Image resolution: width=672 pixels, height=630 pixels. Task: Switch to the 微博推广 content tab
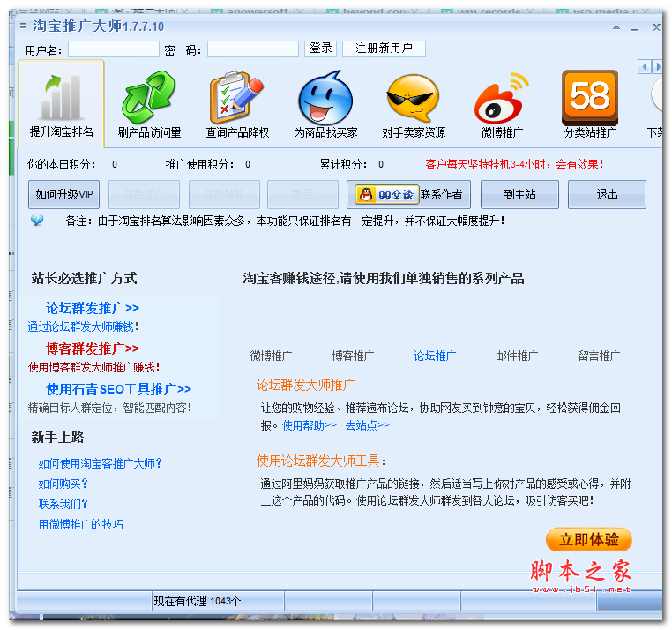click(272, 356)
